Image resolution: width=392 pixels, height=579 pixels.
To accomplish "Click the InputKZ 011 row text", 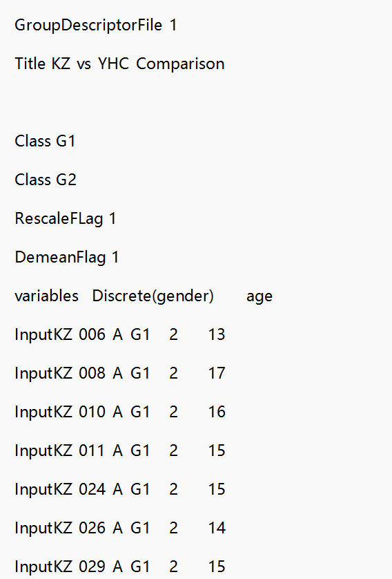I will pyautogui.click(x=120, y=450).
